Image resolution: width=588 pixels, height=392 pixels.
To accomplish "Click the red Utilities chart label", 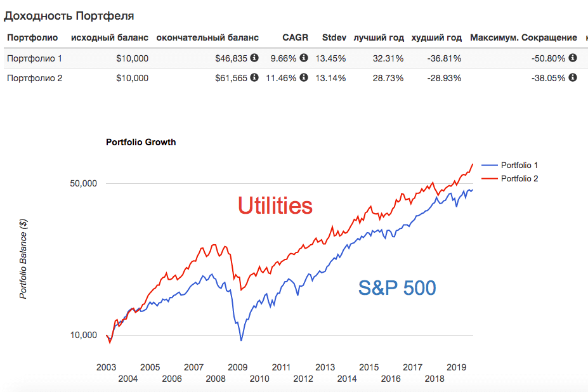I will (275, 206).
